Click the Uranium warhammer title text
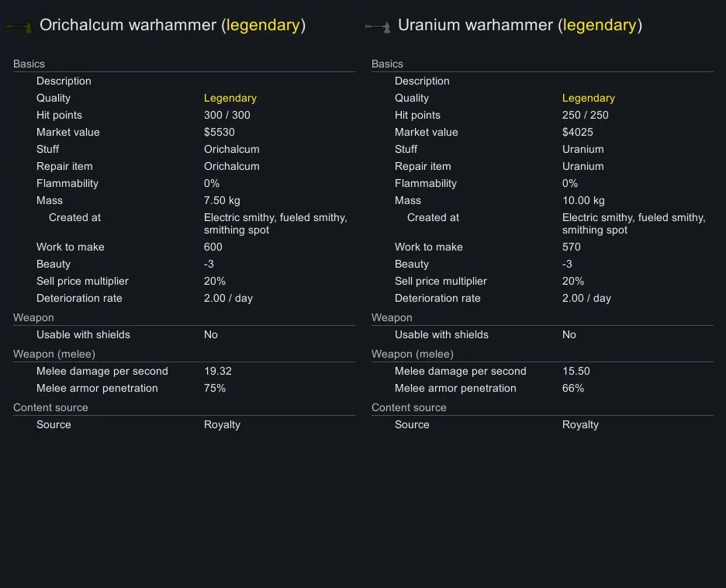726x588 pixels. [520, 25]
